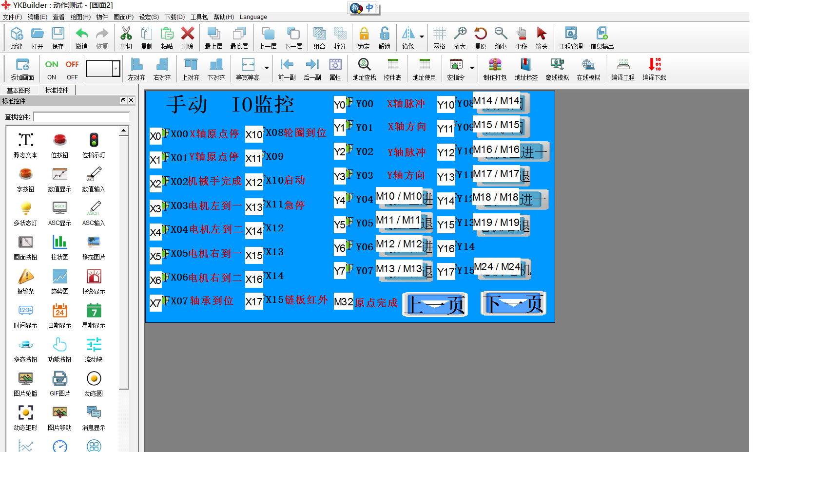813x504 pixels.
Task: Select the 平移 pan hand tool
Action: point(521,37)
